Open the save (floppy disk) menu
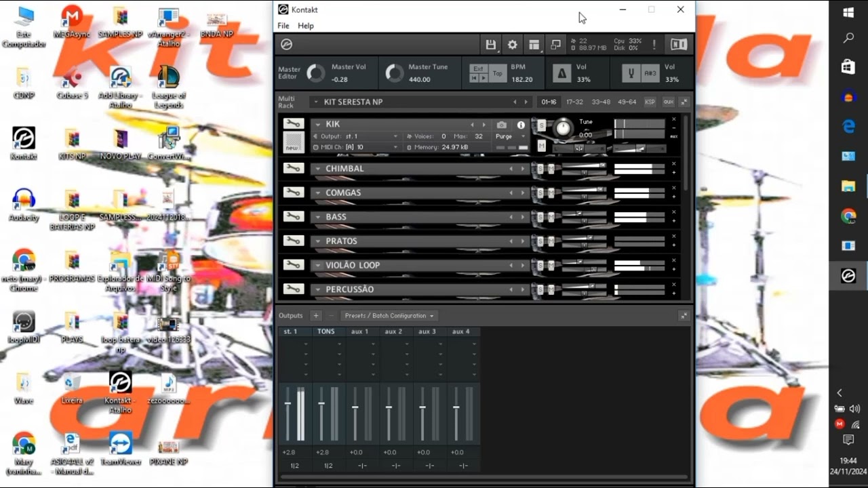Image resolution: width=868 pixels, height=488 pixels. point(491,45)
